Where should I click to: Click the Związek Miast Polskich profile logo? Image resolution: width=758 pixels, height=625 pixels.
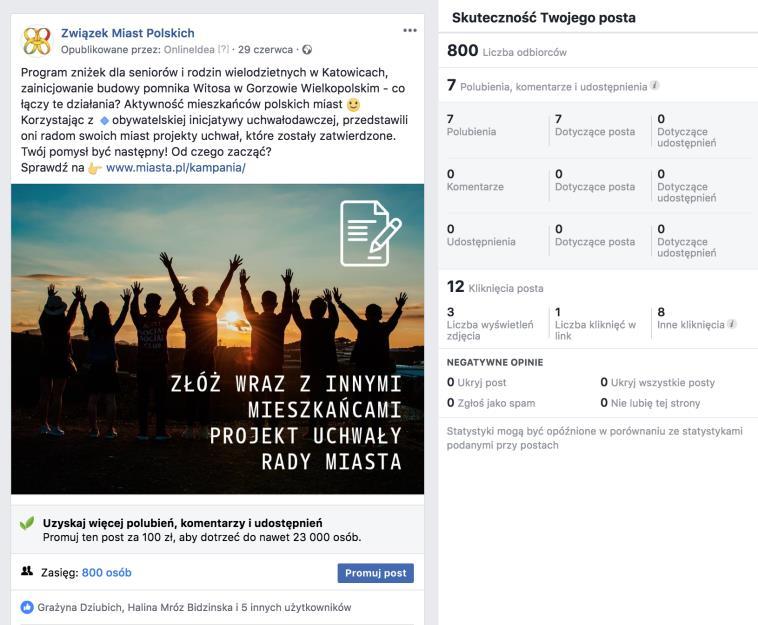[37, 41]
